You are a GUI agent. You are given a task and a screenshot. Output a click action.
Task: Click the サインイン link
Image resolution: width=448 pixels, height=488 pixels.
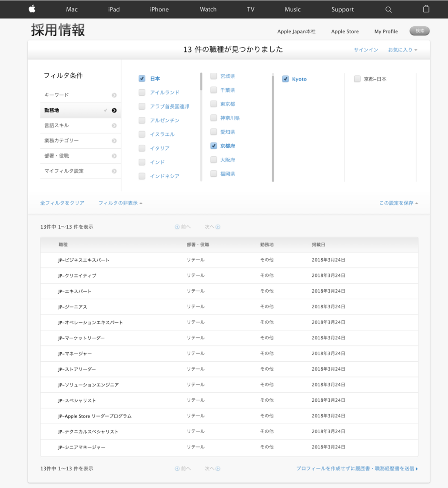tap(366, 50)
